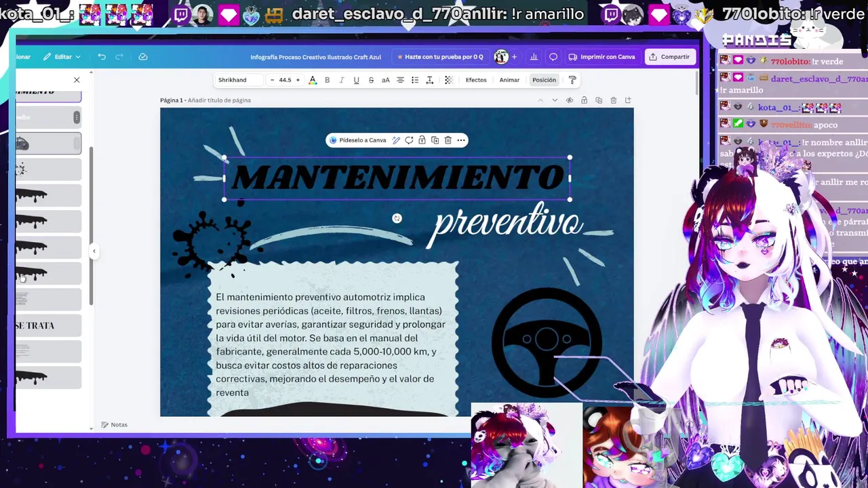Select the car layer thumbnail
Viewport: 868px width, 488px height.
pyautogui.click(x=48, y=144)
